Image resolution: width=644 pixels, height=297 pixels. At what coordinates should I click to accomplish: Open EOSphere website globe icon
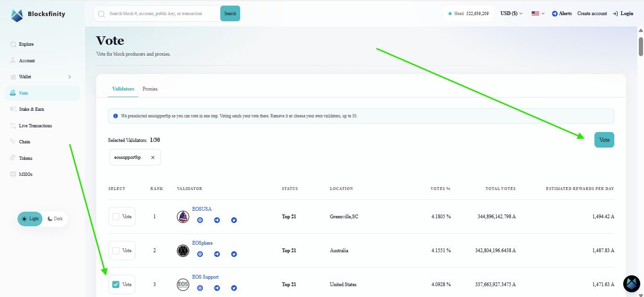[x=200, y=254]
